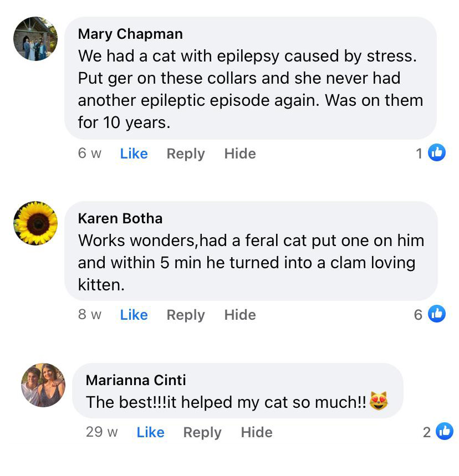Click the like reaction icon on Mary Chapman's comment
459x476 pixels.
(437, 153)
